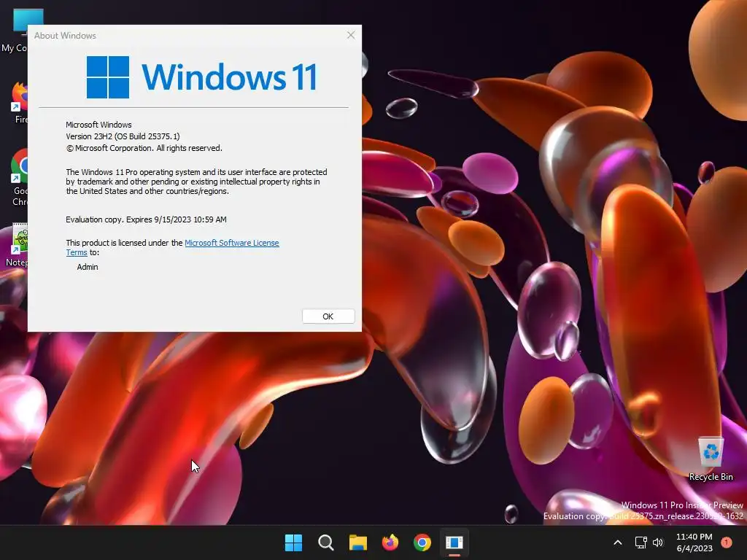Launch File Explorer from taskbar
Viewport: 747px width, 560px height.
(357, 542)
